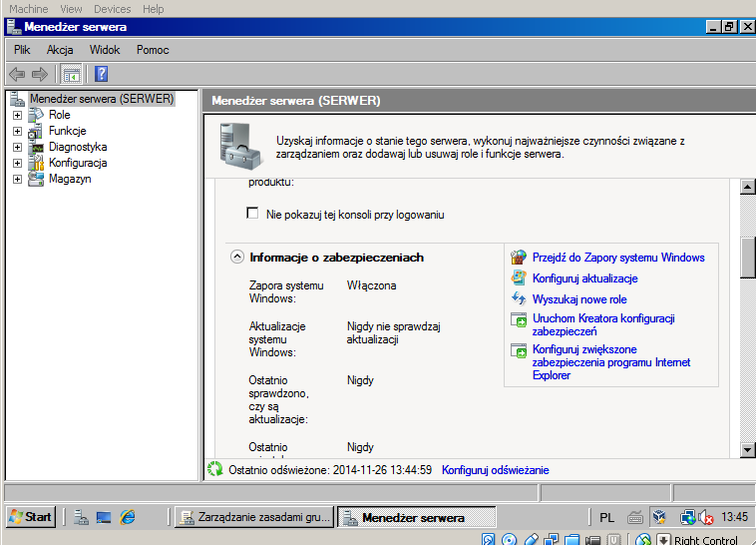Image resolution: width=756 pixels, height=545 pixels.
Task: Open Konfiguruj aktualizacje link
Action: click(584, 278)
